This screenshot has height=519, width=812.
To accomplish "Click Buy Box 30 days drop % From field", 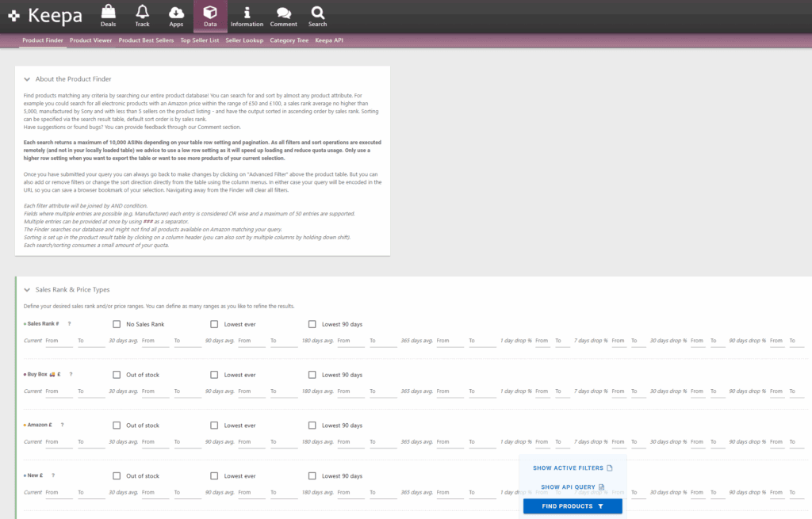I will tap(698, 391).
